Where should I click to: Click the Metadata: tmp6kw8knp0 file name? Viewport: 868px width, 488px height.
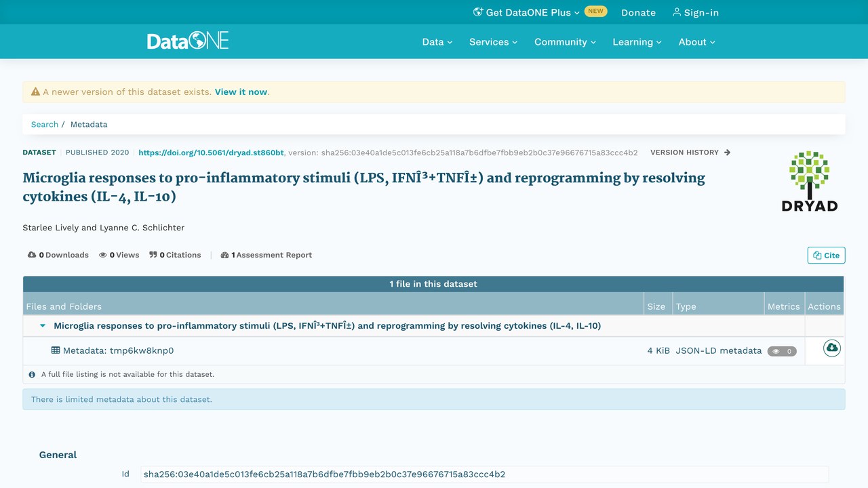[119, 350]
